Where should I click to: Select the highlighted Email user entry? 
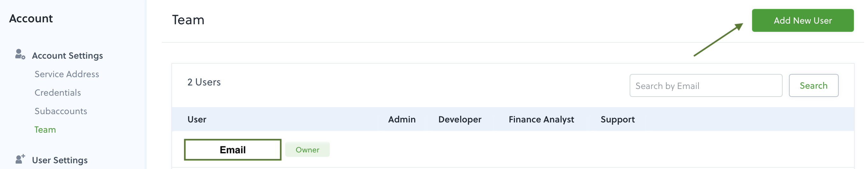click(x=233, y=150)
